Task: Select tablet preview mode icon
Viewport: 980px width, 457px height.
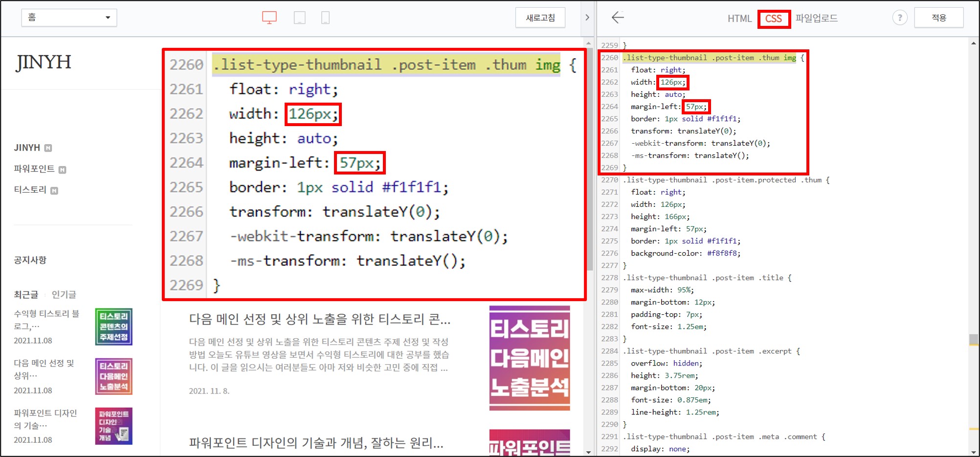Action: (x=300, y=18)
